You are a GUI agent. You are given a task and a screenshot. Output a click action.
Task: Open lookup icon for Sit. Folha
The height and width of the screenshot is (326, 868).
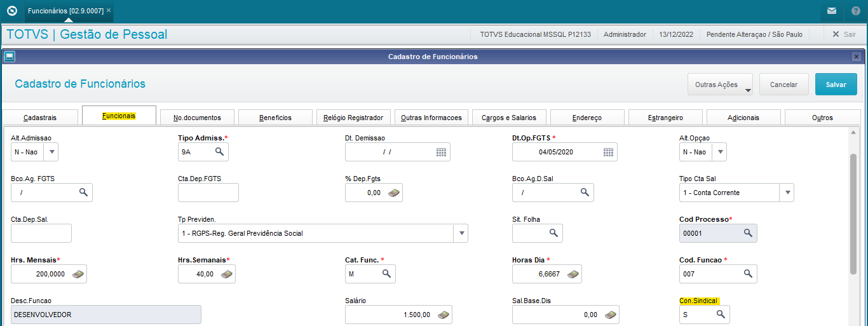point(553,233)
